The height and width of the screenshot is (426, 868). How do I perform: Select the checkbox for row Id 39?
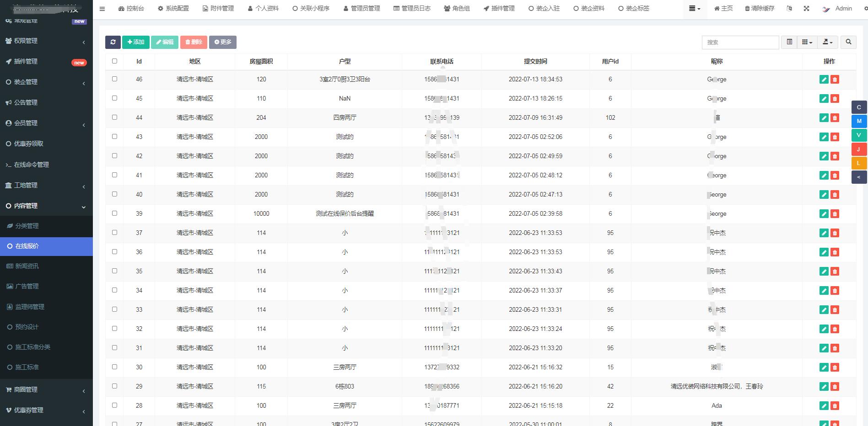tap(114, 213)
